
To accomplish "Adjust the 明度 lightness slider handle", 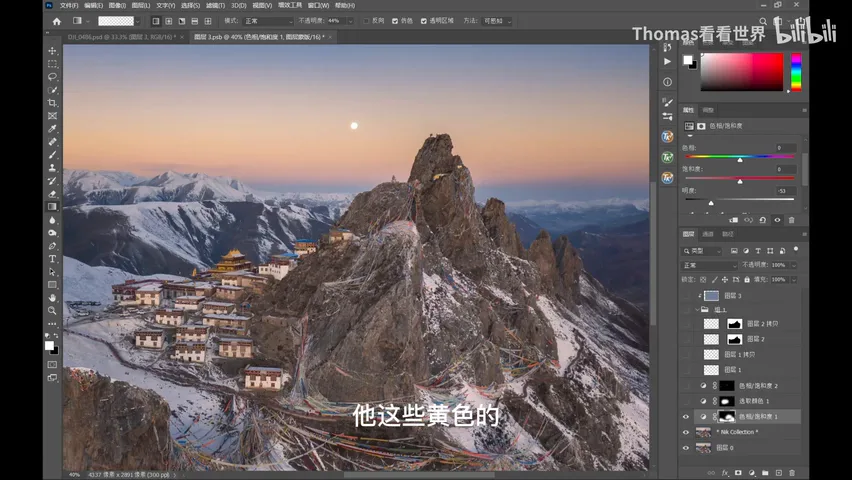I will click(x=711, y=203).
